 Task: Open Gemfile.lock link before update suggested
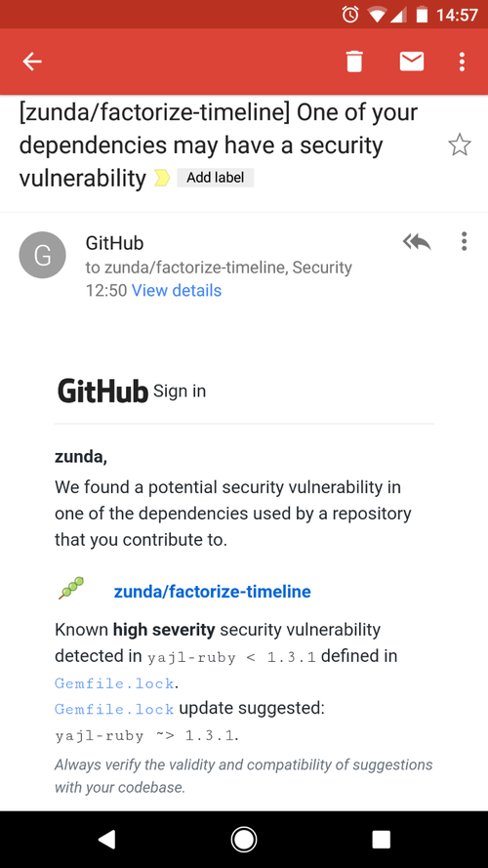114,709
